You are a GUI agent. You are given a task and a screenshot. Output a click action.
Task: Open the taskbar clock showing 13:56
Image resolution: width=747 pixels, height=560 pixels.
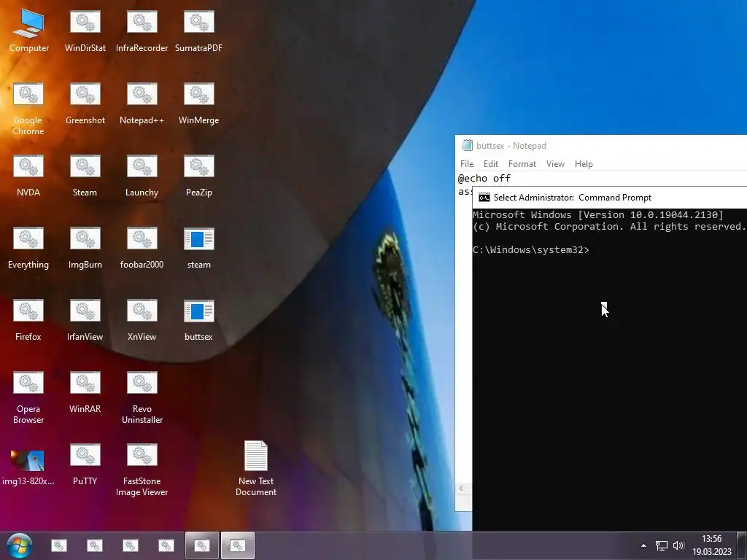(x=712, y=545)
